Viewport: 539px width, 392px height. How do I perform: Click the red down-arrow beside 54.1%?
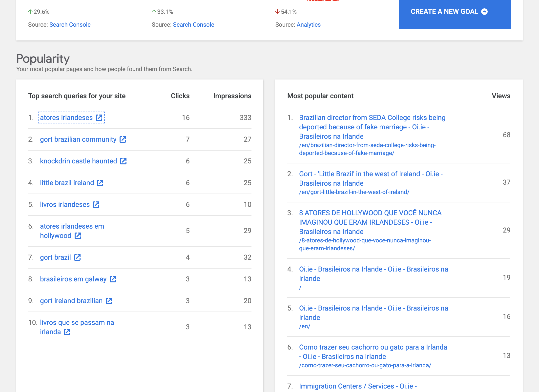[x=277, y=11]
